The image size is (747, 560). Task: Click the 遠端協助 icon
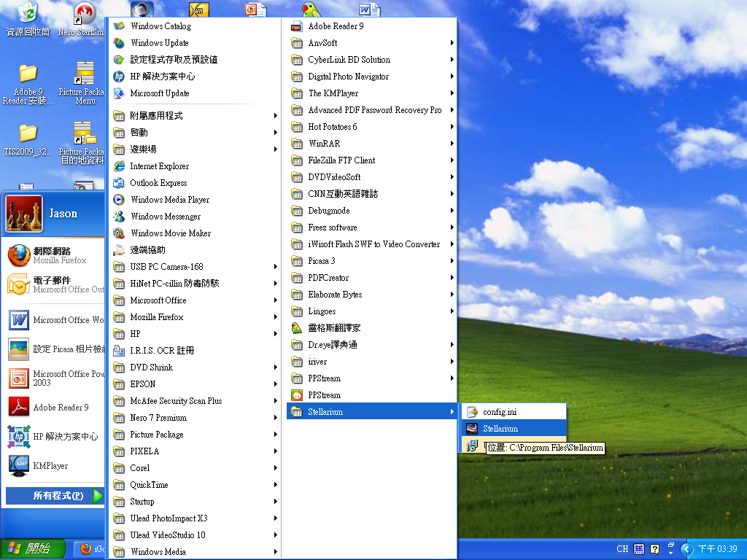pos(119,250)
